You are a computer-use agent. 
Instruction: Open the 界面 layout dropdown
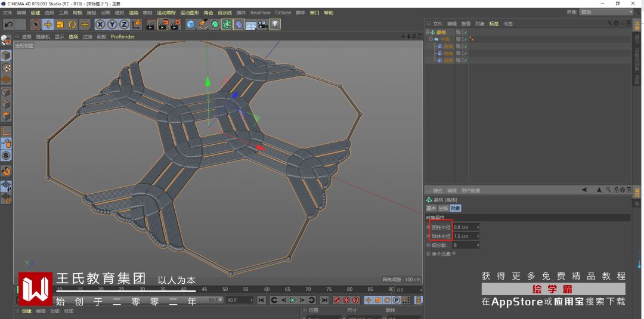pyautogui.click(x=606, y=12)
